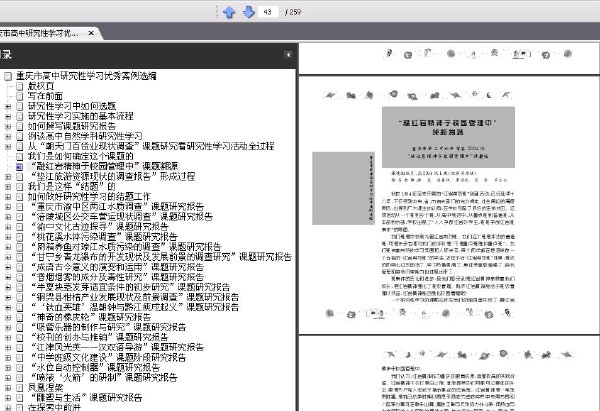
Task: Open the 在探索中前进 bookmark
Action: point(54,407)
